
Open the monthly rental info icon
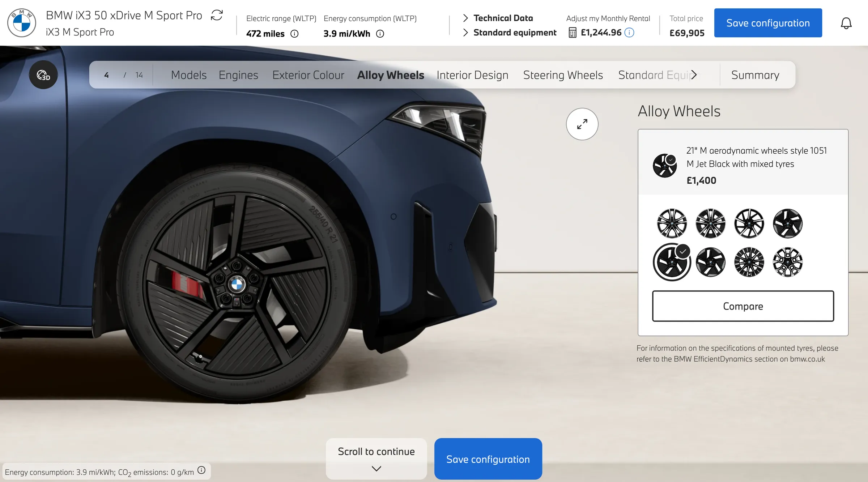(x=629, y=33)
